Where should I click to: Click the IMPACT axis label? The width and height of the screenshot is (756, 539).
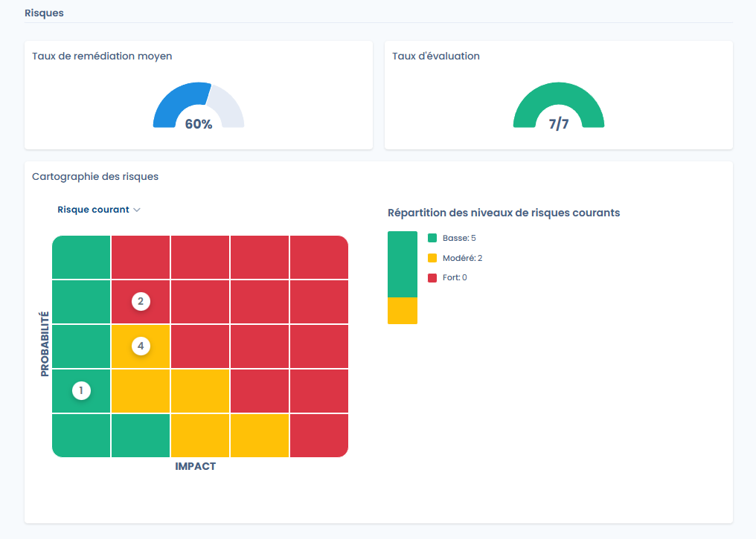[x=195, y=466]
